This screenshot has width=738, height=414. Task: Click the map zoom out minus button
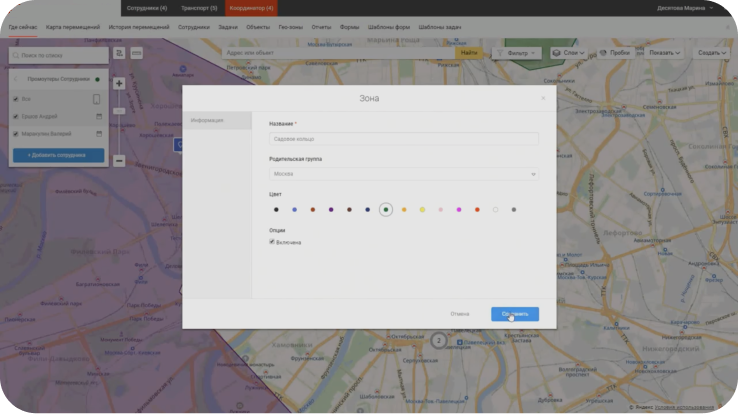click(119, 160)
